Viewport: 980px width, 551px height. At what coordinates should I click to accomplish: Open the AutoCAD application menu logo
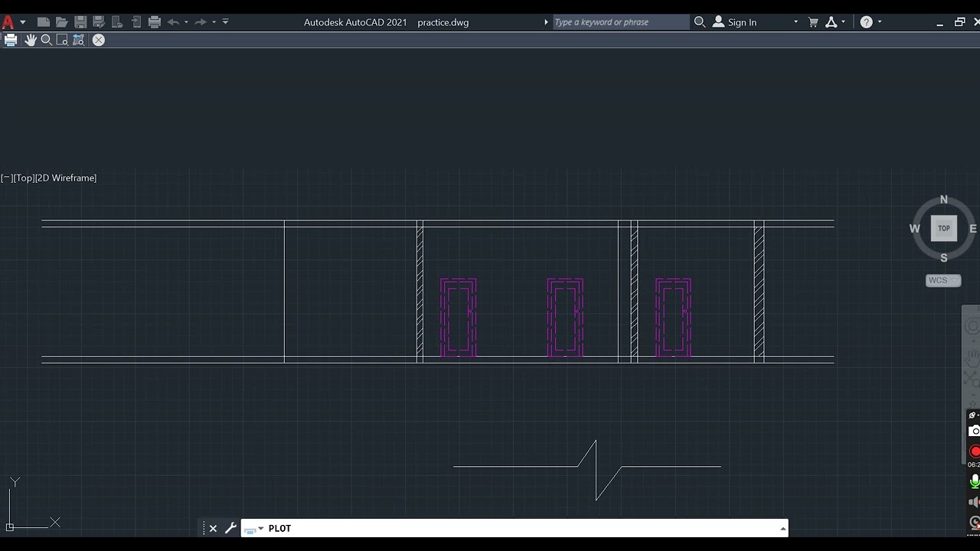8,22
